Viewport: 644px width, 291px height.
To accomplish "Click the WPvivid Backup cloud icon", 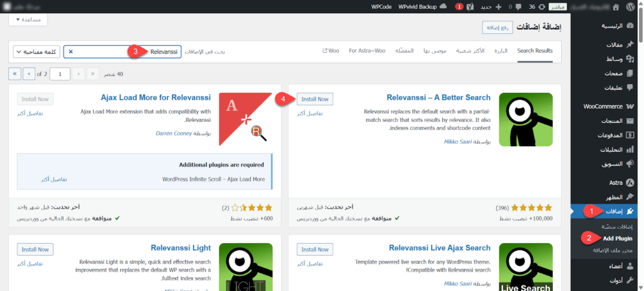I will (443, 6).
